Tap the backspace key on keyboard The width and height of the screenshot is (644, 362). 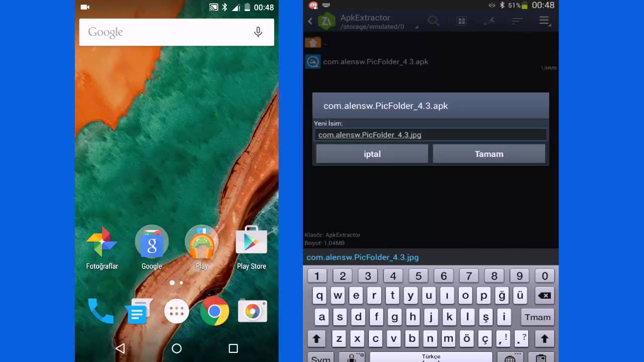544,296
